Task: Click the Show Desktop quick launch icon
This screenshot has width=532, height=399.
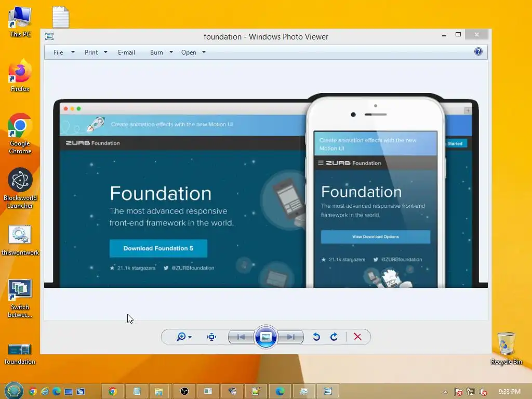Action: point(69,392)
